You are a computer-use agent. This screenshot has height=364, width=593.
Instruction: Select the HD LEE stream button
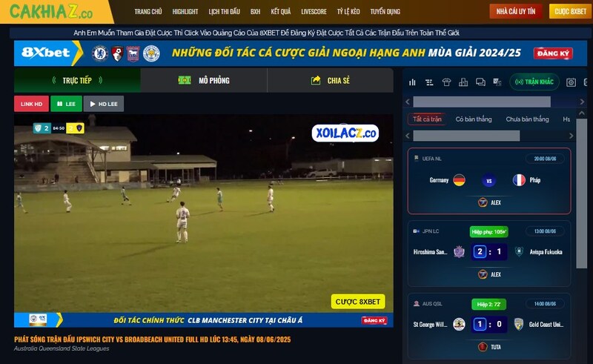[x=104, y=104]
